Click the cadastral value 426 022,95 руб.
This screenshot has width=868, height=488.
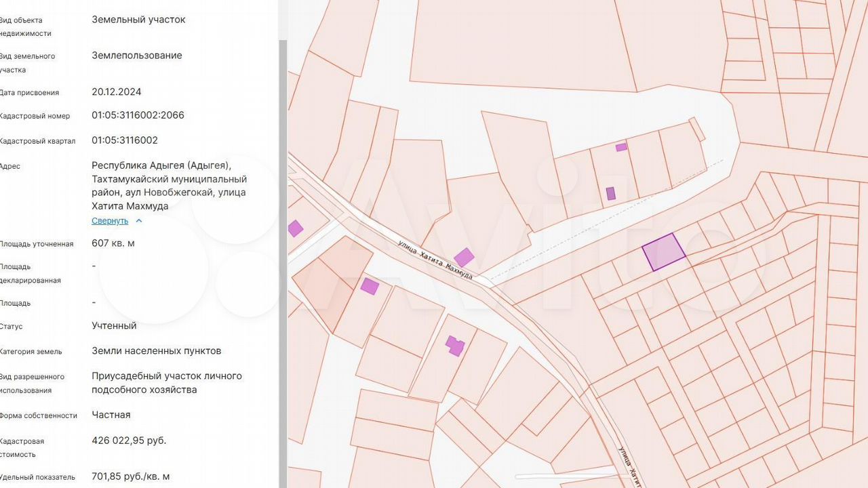(x=129, y=441)
